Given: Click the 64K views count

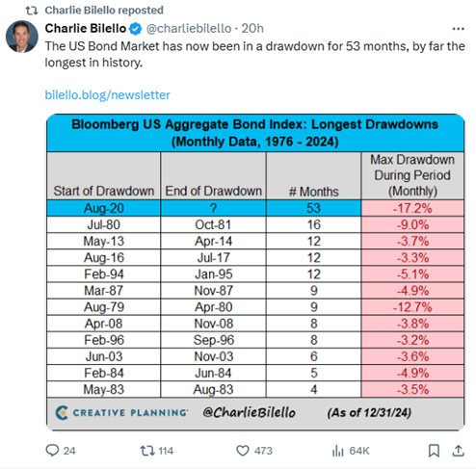Looking at the screenshot, I should (x=359, y=451).
